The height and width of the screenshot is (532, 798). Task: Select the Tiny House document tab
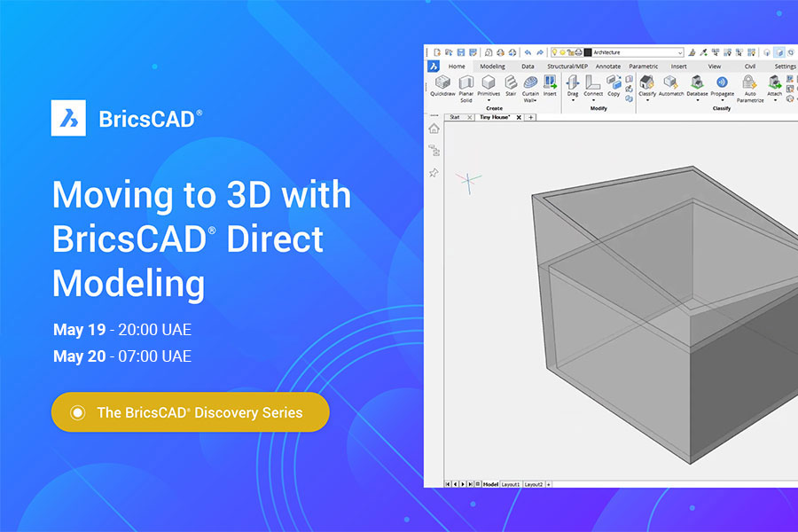click(495, 117)
